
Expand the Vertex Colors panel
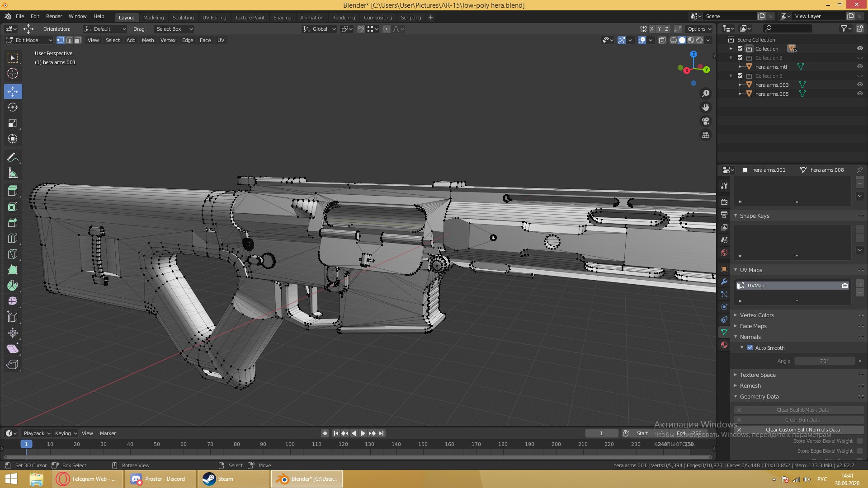tap(756, 315)
